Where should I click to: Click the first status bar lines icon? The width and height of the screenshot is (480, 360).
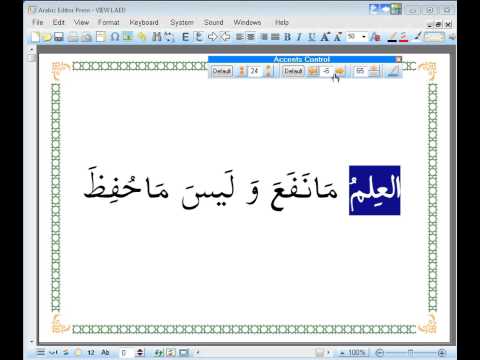pos(40,352)
